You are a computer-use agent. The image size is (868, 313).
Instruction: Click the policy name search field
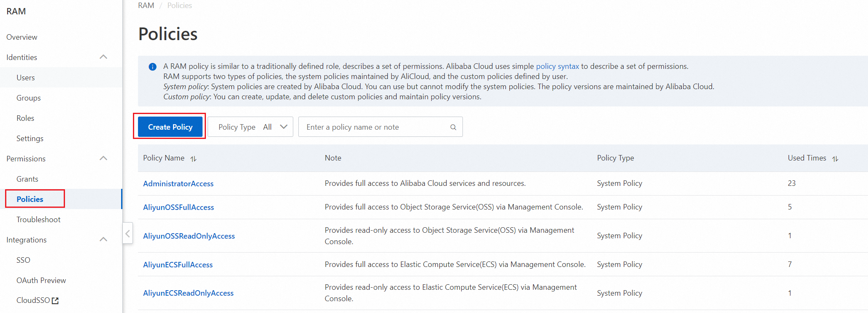pos(376,127)
